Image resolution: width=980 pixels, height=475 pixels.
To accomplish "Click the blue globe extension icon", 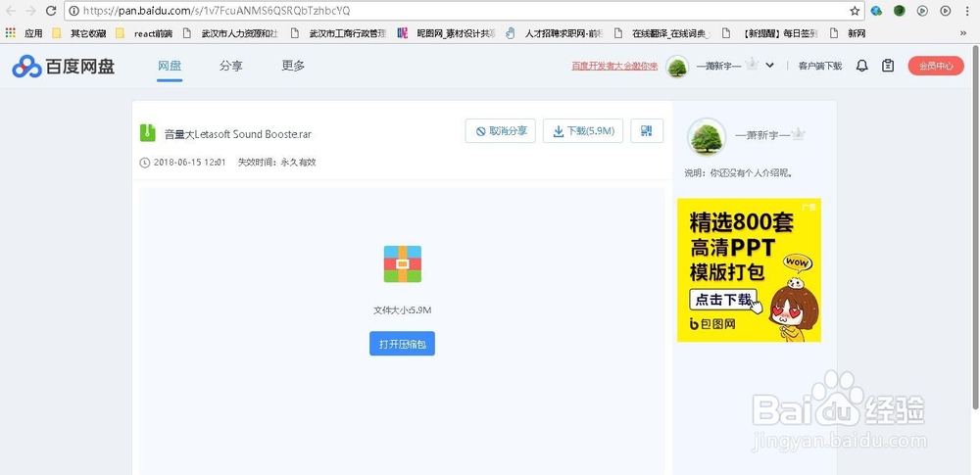I will pyautogui.click(x=876, y=11).
